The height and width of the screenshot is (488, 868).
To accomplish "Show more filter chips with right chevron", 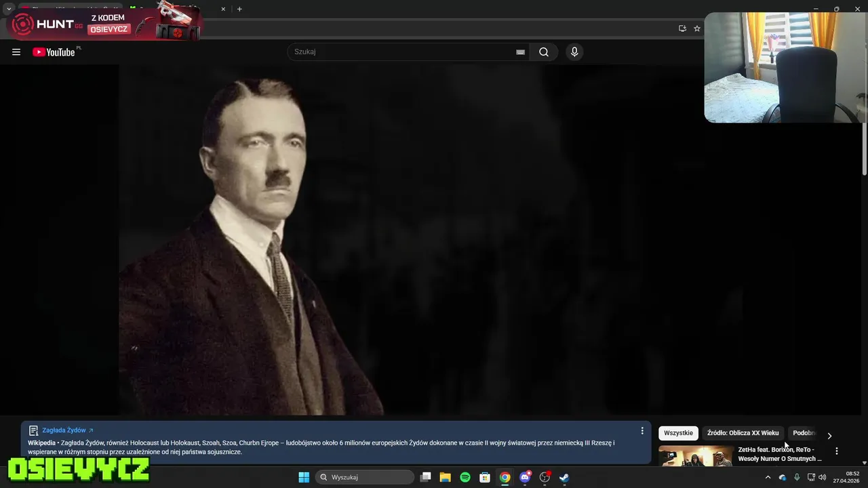I will tap(829, 436).
